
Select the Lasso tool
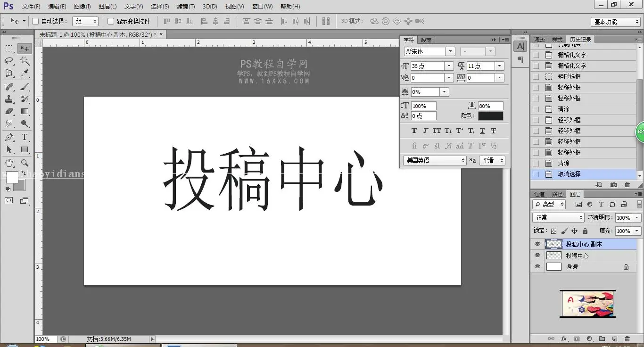[x=9, y=61]
